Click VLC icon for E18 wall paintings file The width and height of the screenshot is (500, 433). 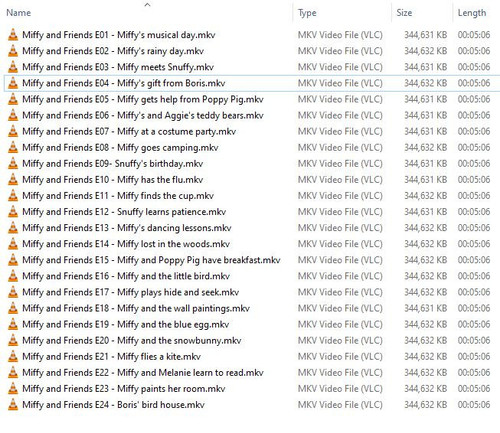pos(13,308)
